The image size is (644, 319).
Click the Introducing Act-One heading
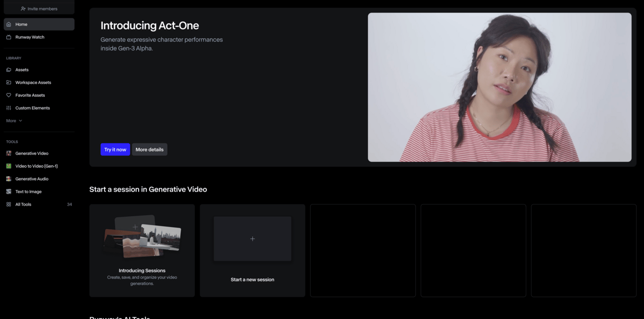pyautogui.click(x=150, y=25)
